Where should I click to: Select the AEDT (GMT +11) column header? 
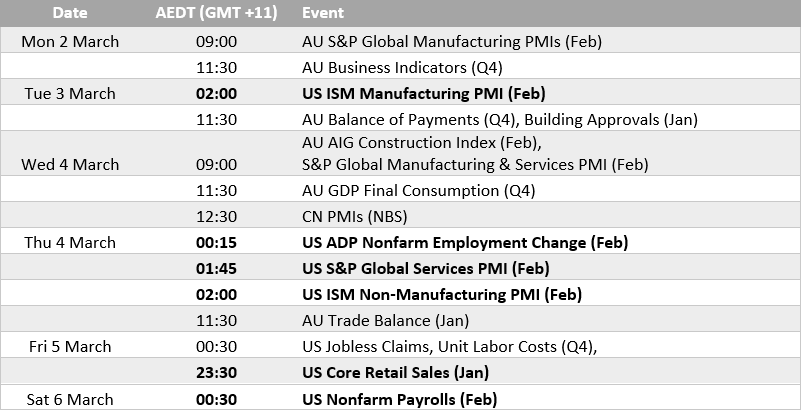(x=217, y=13)
